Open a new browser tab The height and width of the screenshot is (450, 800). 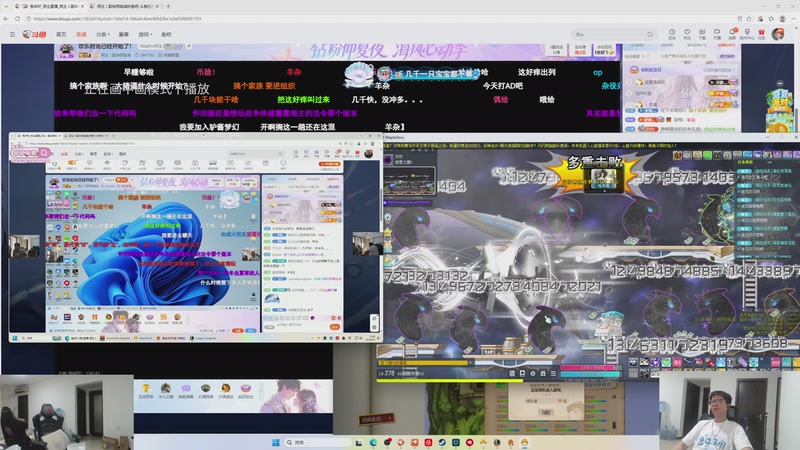(x=168, y=6)
